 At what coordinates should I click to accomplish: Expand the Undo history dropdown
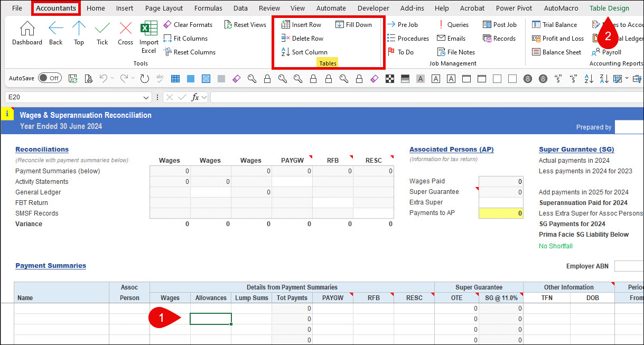pyautogui.click(x=113, y=79)
